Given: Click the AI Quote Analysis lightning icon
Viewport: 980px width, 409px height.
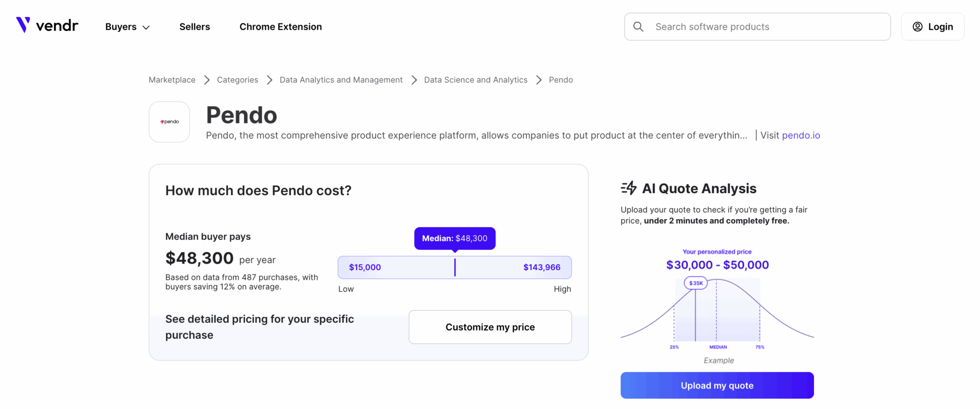Looking at the screenshot, I should pos(629,188).
